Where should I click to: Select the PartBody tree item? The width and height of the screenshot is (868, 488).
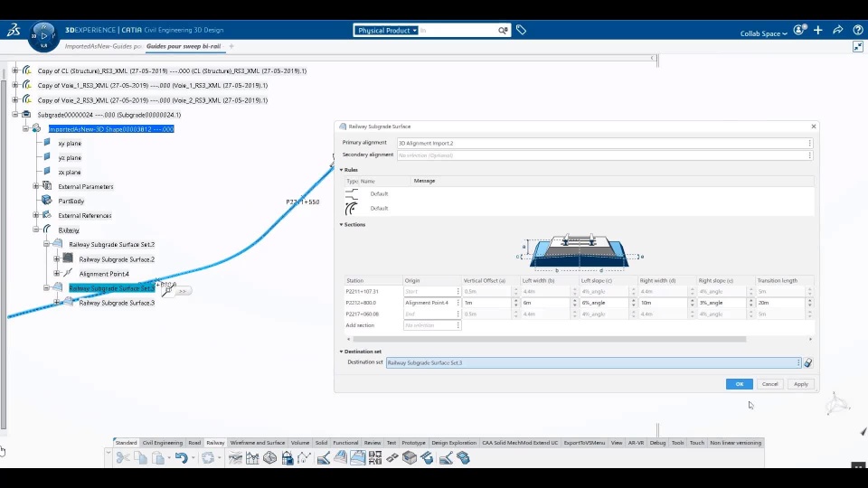tap(71, 201)
